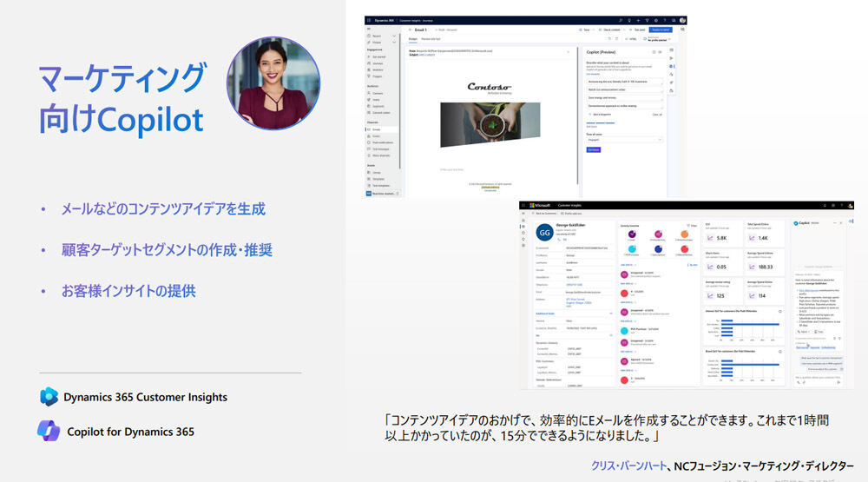The image size is (868, 482).
Task: Click bullet text お客様インサイトの提供
Action: 128,291
